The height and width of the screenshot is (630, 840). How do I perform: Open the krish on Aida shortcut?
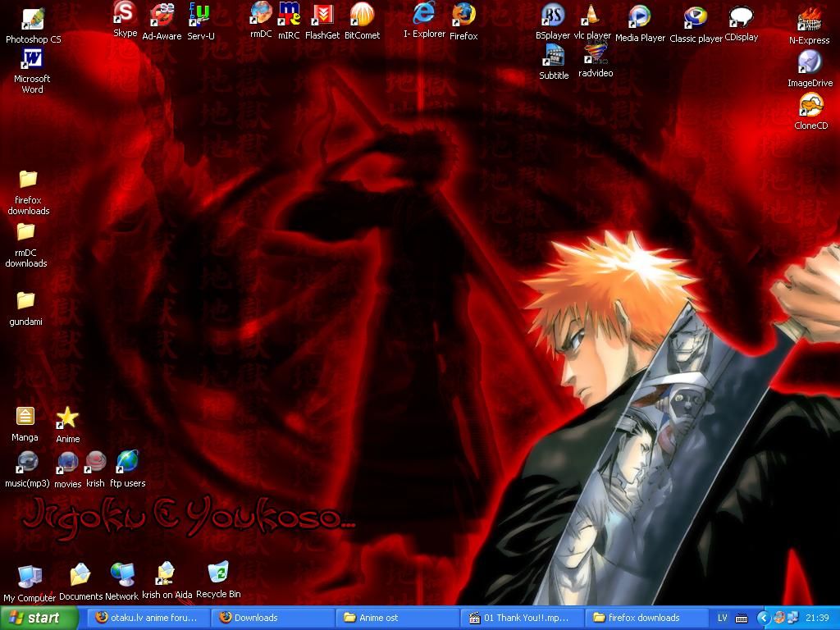pos(166,573)
